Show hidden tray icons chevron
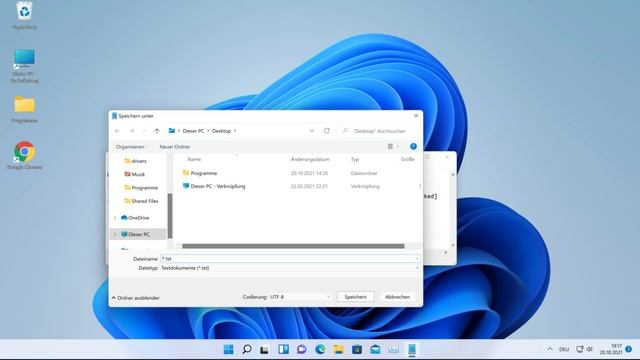The image size is (640, 360). click(x=550, y=349)
